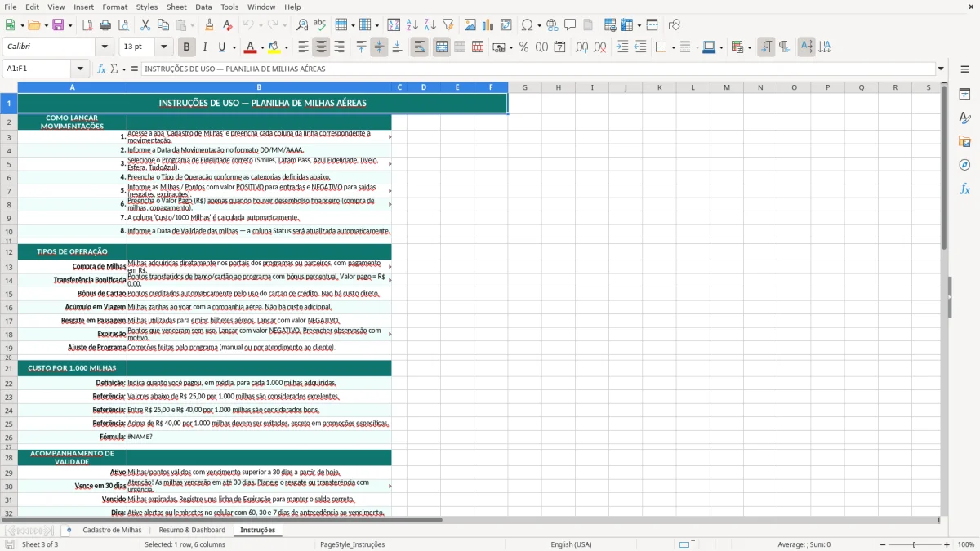The height and width of the screenshot is (551, 980).
Task: Click PageStyle_Instruções in status bar
Action: point(352,544)
